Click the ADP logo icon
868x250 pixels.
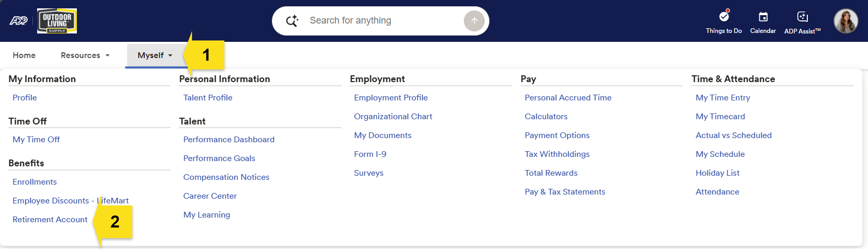click(18, 21)
